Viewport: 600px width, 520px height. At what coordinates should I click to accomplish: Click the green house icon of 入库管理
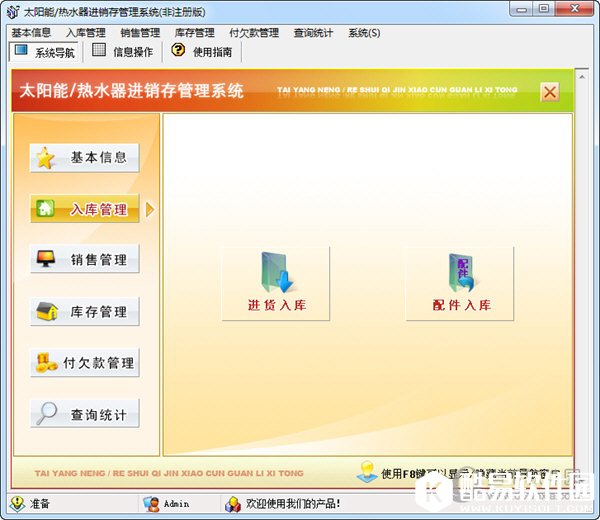46,209
